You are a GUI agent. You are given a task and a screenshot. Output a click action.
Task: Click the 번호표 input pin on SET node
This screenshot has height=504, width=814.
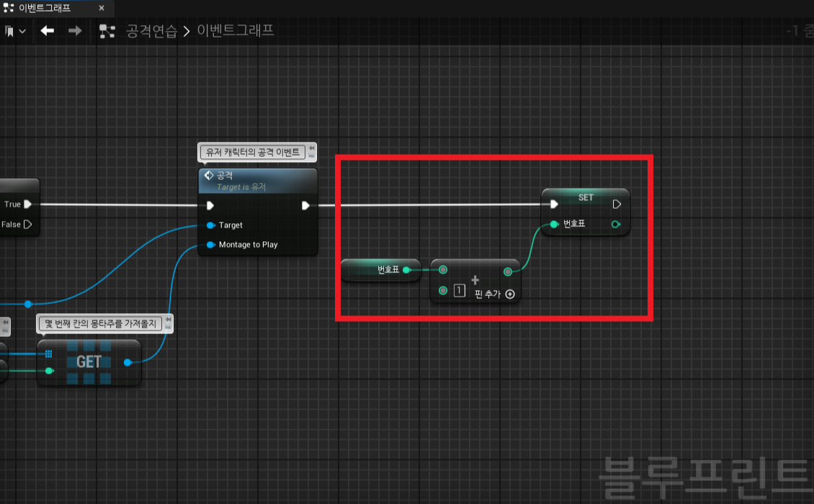click(x=555, y=224)
